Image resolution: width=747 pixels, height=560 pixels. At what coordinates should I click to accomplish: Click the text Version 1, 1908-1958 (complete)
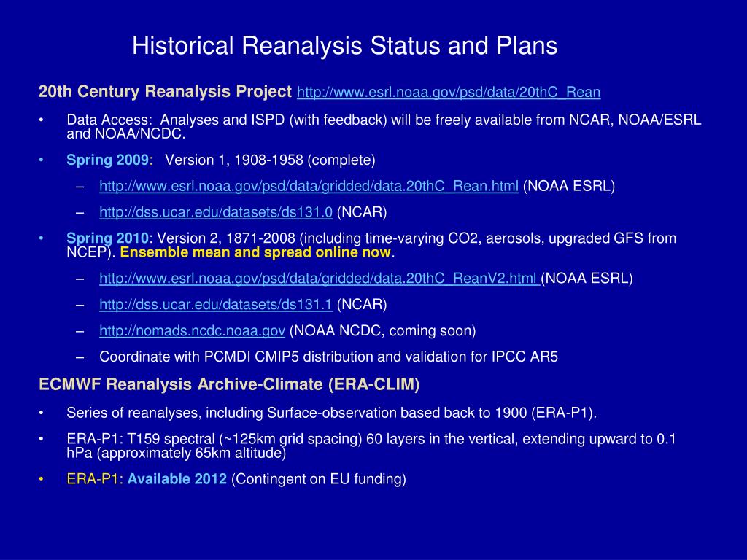pos(270,160)
